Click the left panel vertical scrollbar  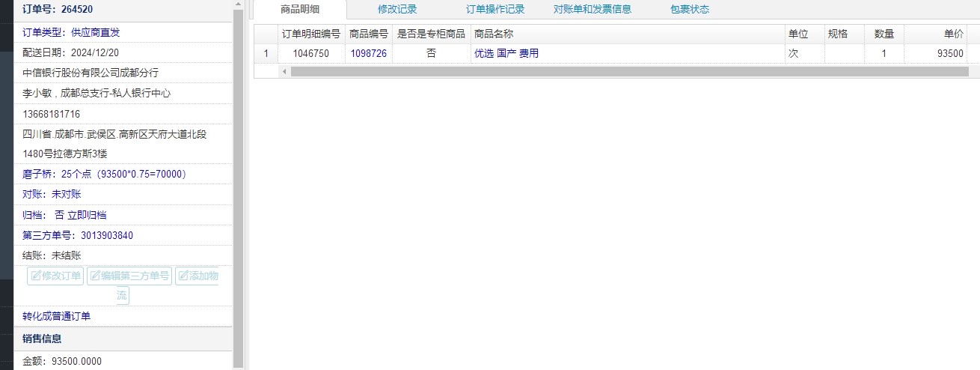pyautogui.click(x=239, y=187)
